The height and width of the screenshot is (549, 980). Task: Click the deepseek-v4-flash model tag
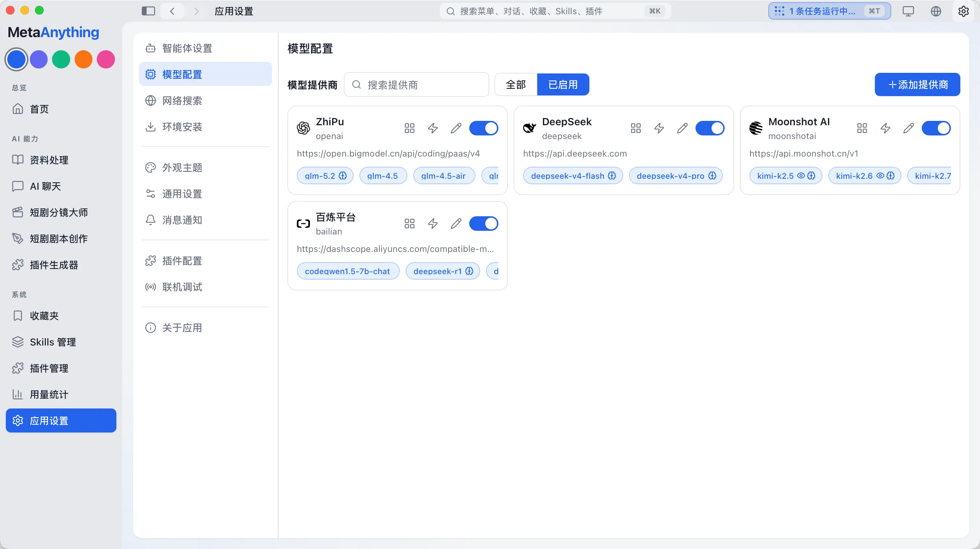coord(573,175)
